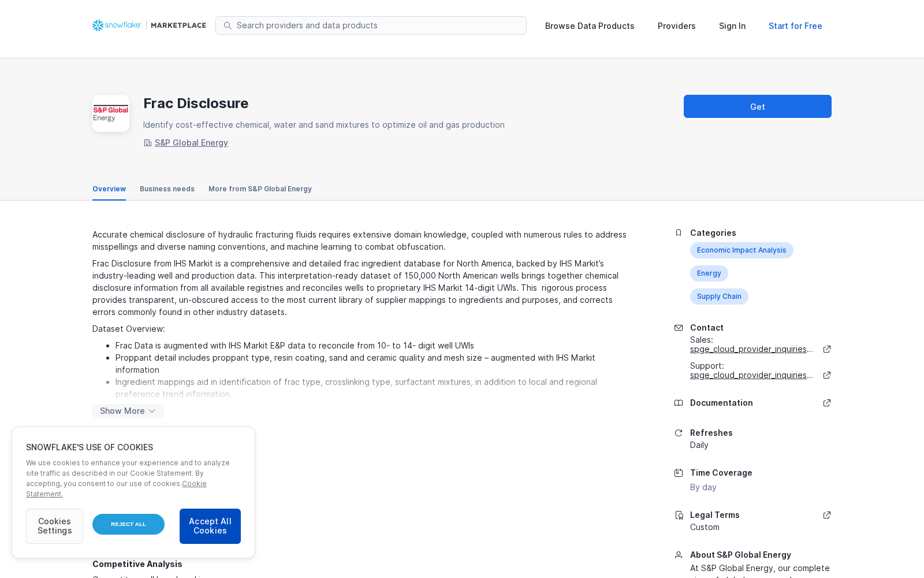Image resolution: width=924 pixels, height=578 pixels.
Task: Open Browse Data Products in the header
Action: [590, 26]
